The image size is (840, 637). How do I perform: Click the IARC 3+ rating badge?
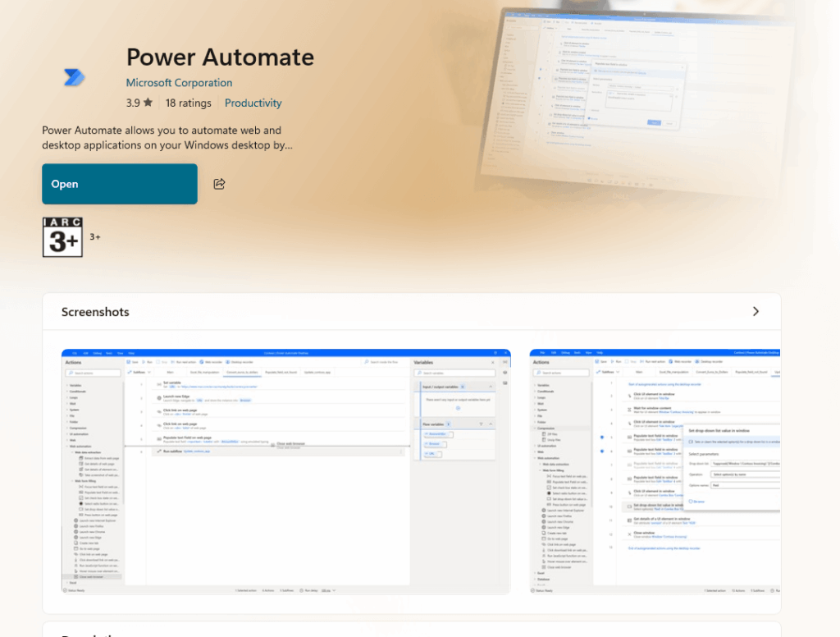coord(62,237)
